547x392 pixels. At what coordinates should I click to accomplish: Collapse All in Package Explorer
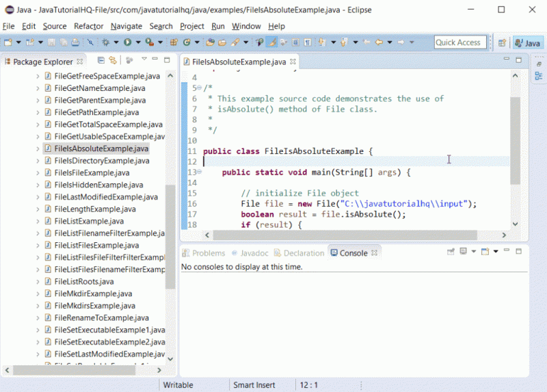(x=101, y=60)
